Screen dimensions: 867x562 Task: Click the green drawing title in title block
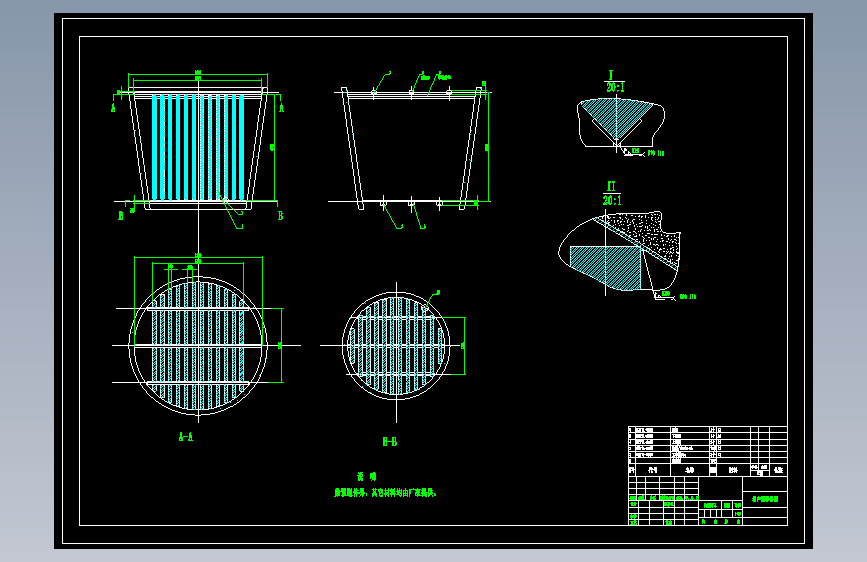click(765, 499)
